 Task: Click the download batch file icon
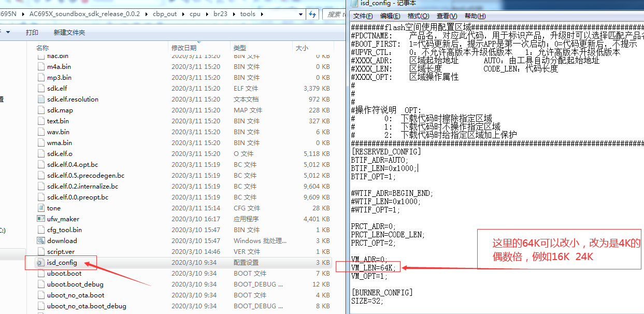point(41,241)
